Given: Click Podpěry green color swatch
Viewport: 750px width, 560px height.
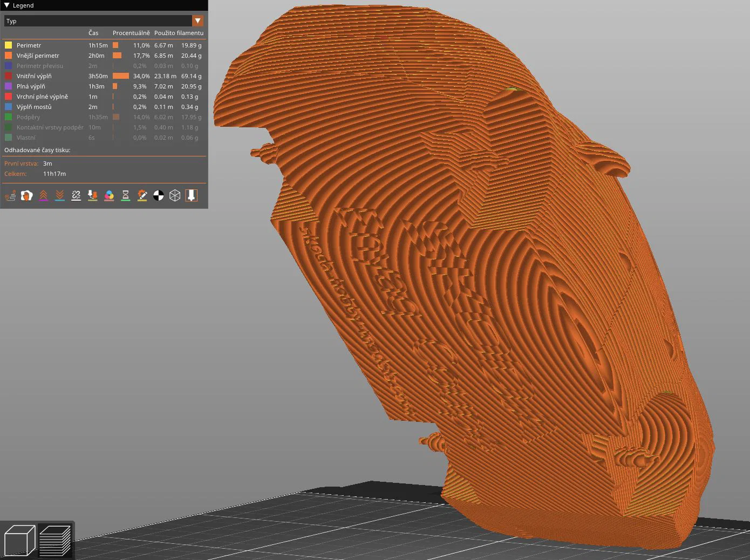Looking at the screenshot, I should point(8,117).
